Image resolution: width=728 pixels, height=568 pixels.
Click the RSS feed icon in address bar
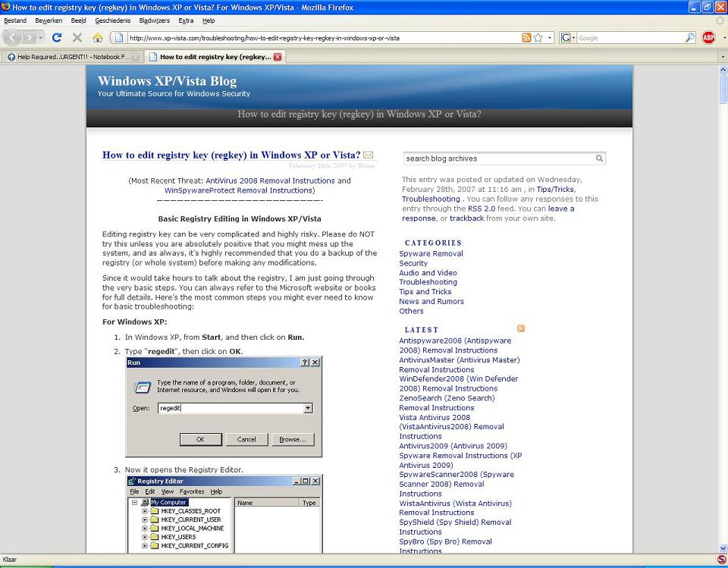pos(526,38)
